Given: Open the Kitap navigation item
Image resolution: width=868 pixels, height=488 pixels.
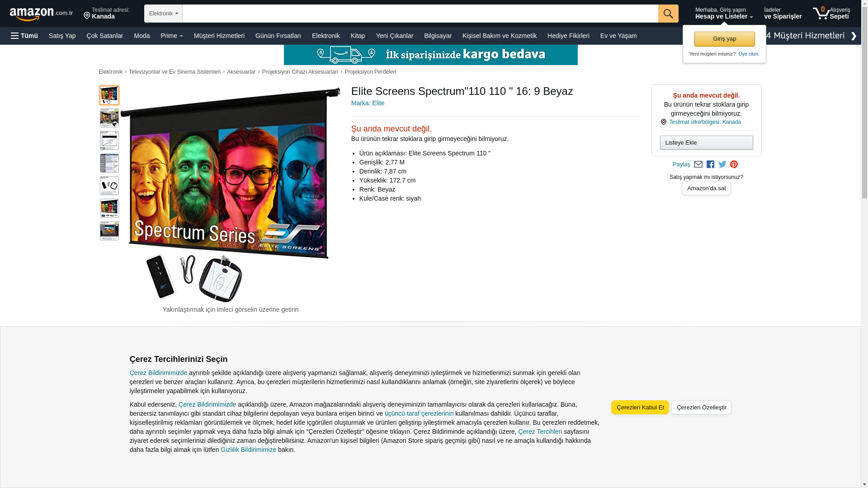Looking at the screenshot, I should pyautogui.click(x=358, y=36).
